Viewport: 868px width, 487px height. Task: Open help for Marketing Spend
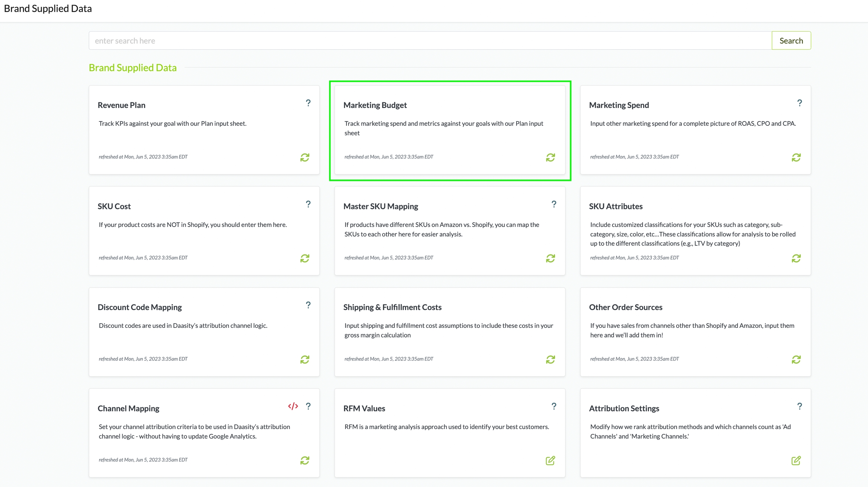pos(799,103)
